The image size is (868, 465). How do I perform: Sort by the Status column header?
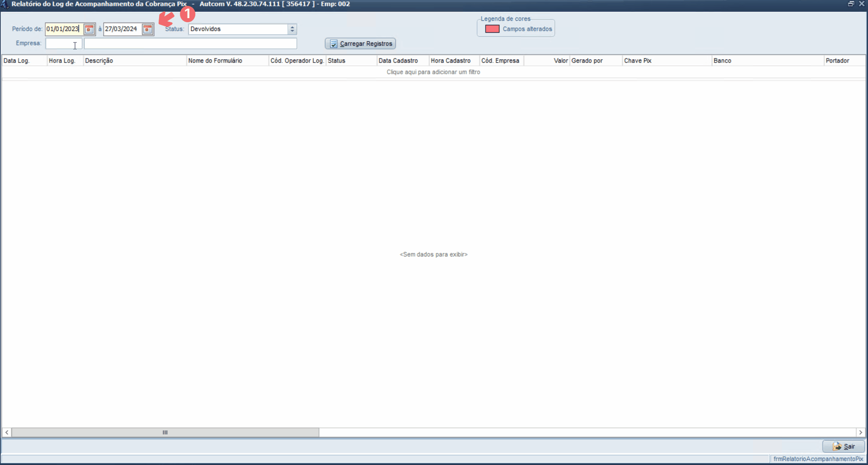351,61
